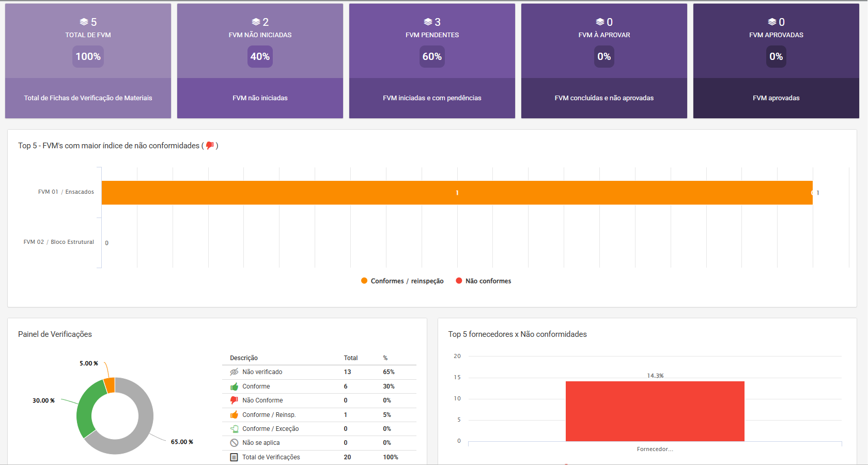The image size is (868, 465).
Task: Click the 100% badge in Total de FVM
Action: coord(88,56)
